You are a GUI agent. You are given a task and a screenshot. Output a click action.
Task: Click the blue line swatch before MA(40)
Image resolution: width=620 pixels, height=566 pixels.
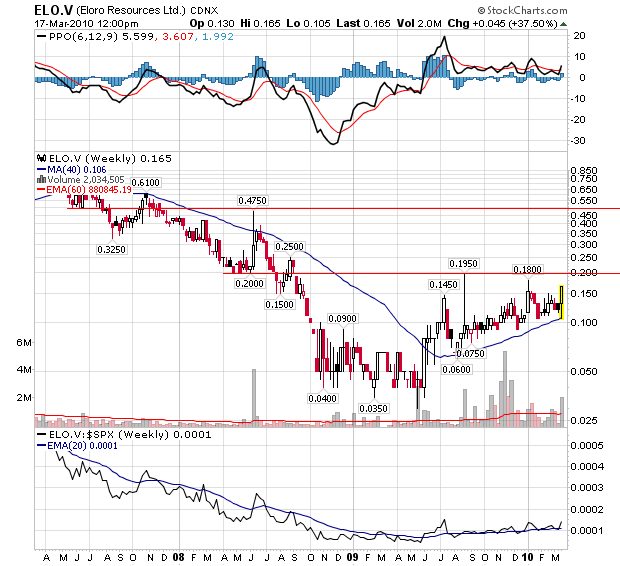click(x=42, y=170)
